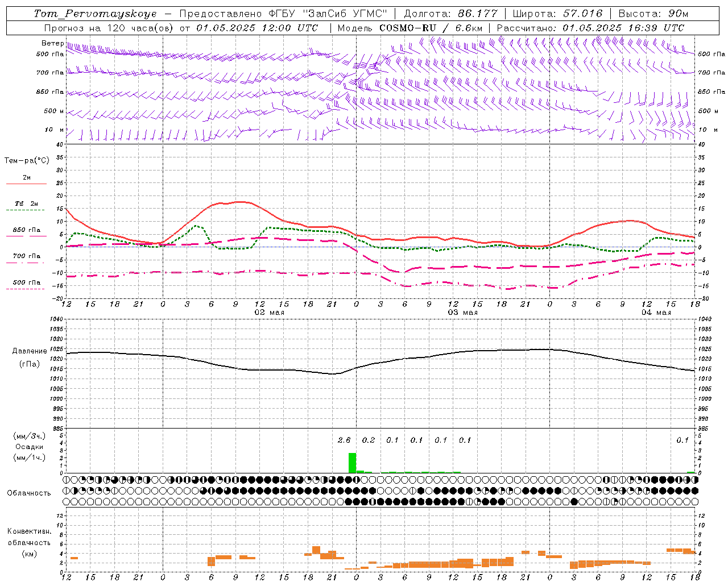The height and width of the screenshot is (582, 728).
Task: Click the tallest green precipitation bar
Action: pos(352,463)
